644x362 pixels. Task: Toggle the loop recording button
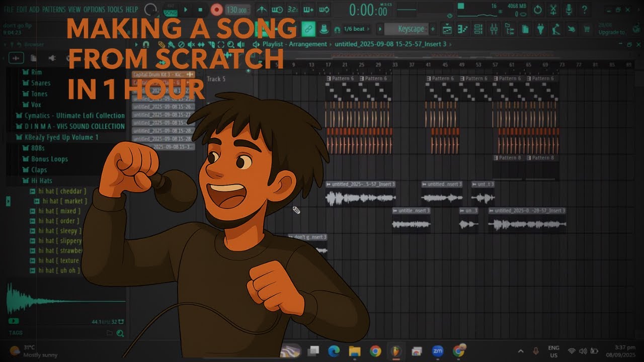pyautogui.click(x=324, y=10)
